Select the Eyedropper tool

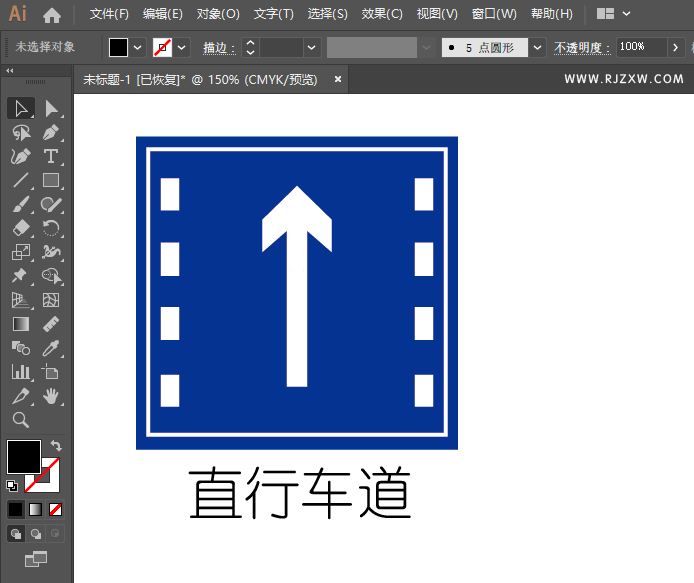pyautogui.click(x=51, y=348)
